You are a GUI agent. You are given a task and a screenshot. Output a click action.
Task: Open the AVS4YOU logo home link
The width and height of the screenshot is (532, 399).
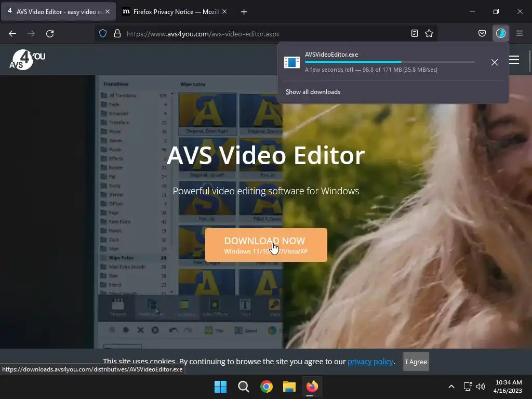click(x=27, y=60)
